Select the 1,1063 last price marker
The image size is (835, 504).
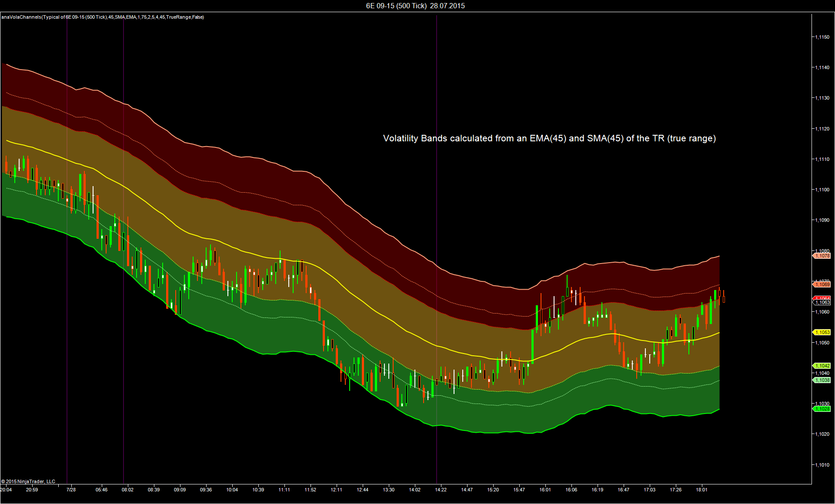tap(822, 303)
